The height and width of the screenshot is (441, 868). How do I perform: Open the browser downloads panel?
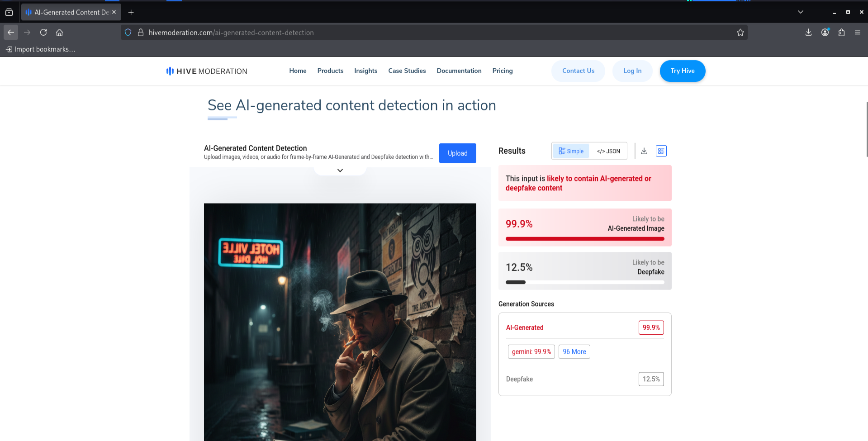[x=808, y=33]
